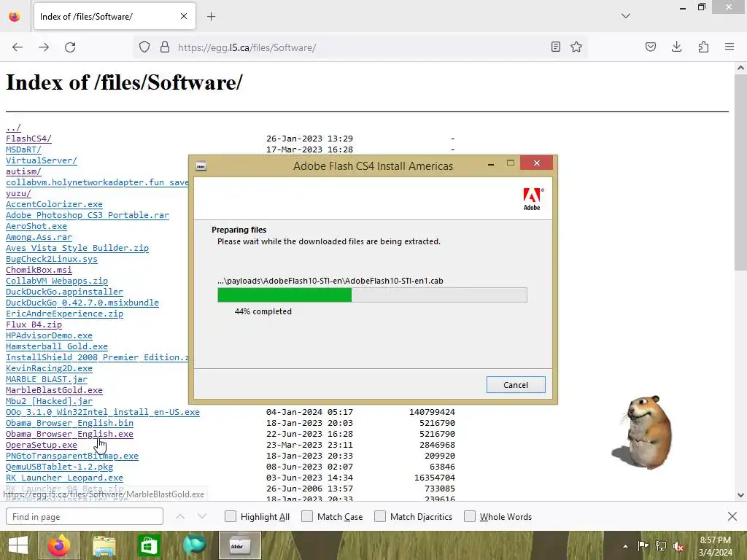Close the find bar
747x560 pixels.
[x=732, y=516]
